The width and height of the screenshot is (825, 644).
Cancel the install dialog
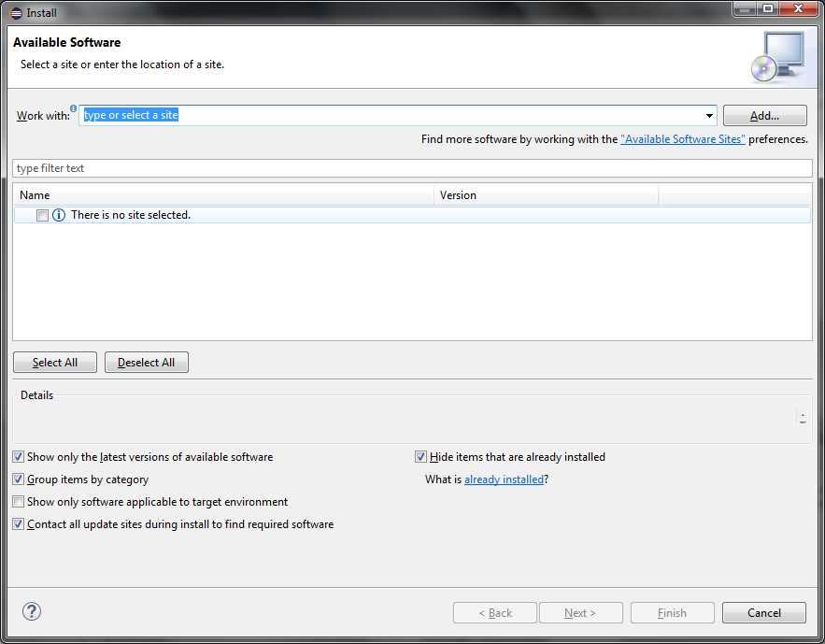pos(763,612)
